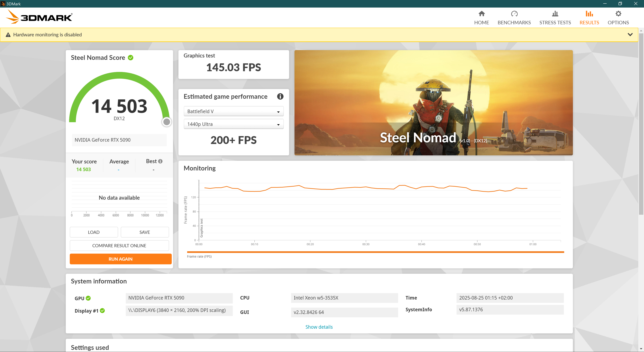Open the Battlefield V game dropdown
The width and height of the screenshot is (644, 352).
point(233,111)
